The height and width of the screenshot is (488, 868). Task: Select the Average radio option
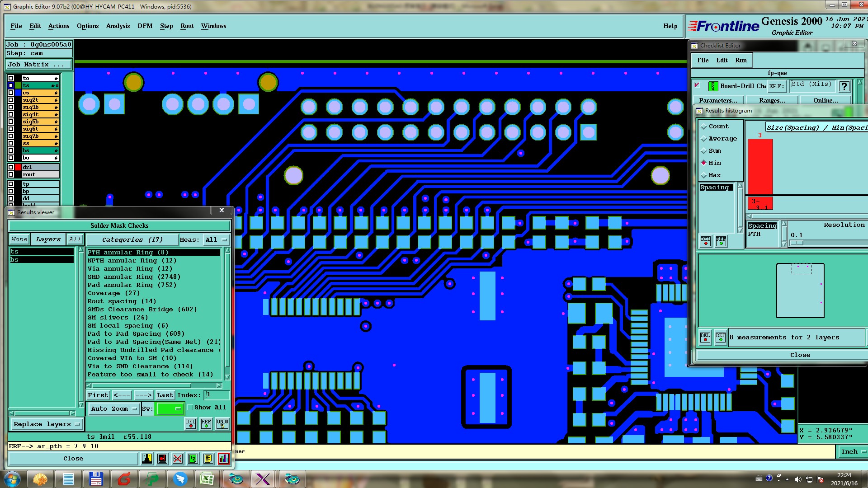[x=704, y=139]
